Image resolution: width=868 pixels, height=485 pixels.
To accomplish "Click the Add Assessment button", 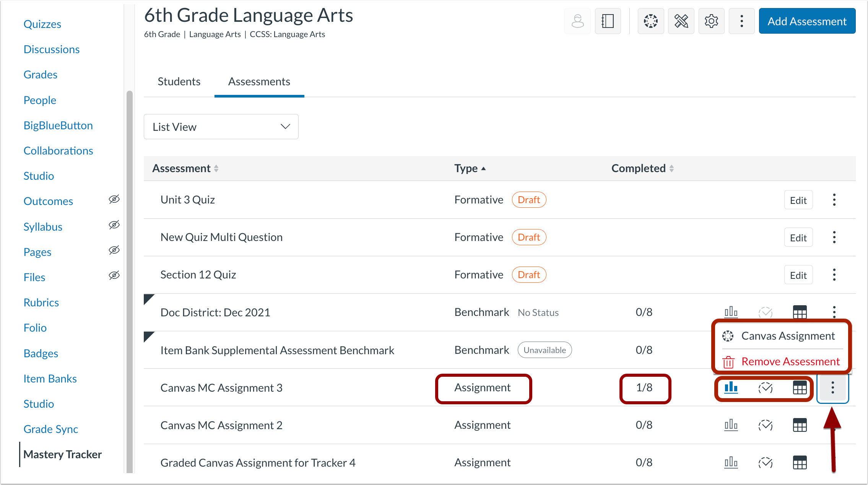I will click(807, 21).
